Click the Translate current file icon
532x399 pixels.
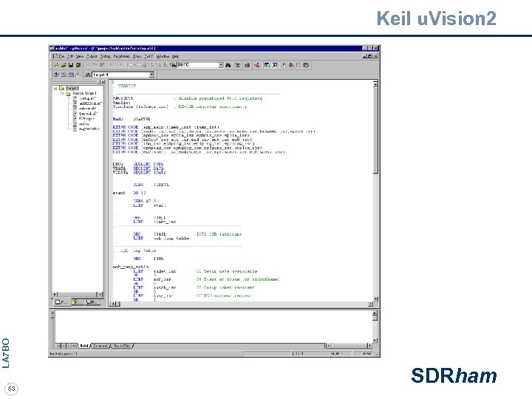[56, 75]
